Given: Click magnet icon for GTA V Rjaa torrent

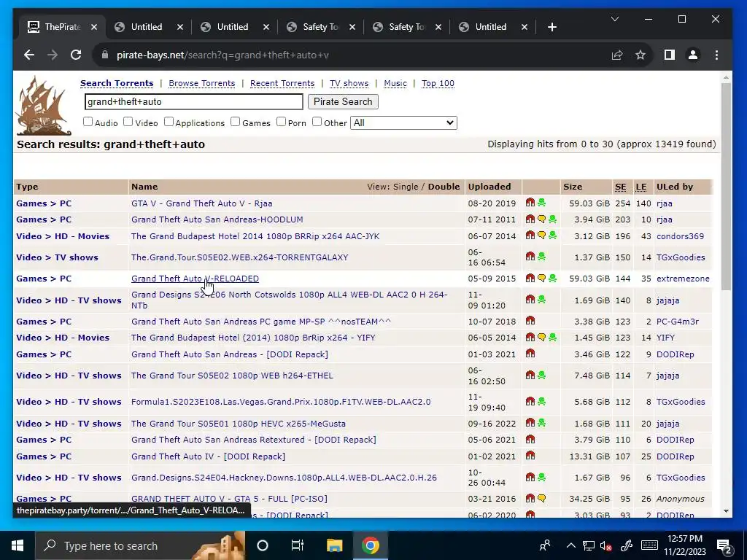Looking at the screenshot, I should point(530,203).
